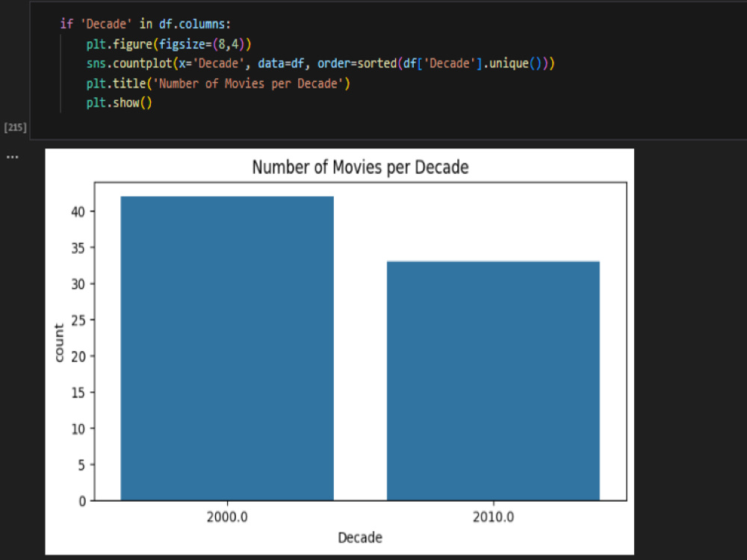Screen dimensions: 747x560
Task: Click the y-axis tick value 30
Action: click(78, 284)
